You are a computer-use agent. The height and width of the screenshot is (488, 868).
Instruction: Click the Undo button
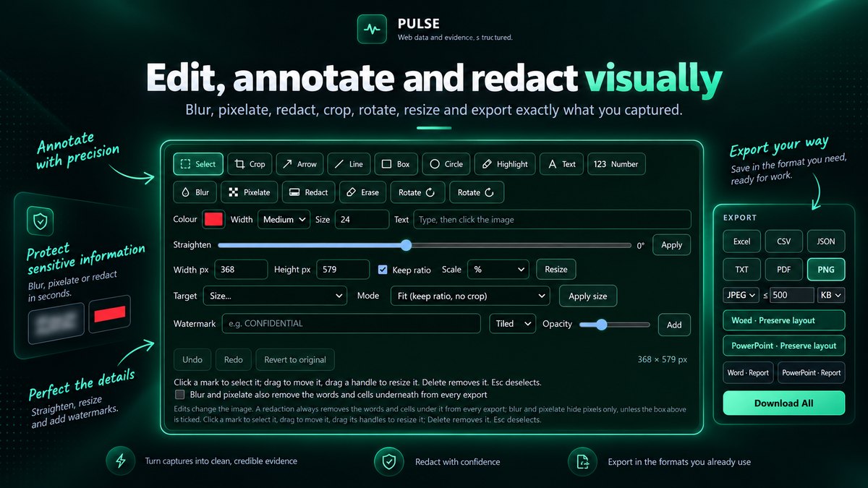(x=192, y=359)
